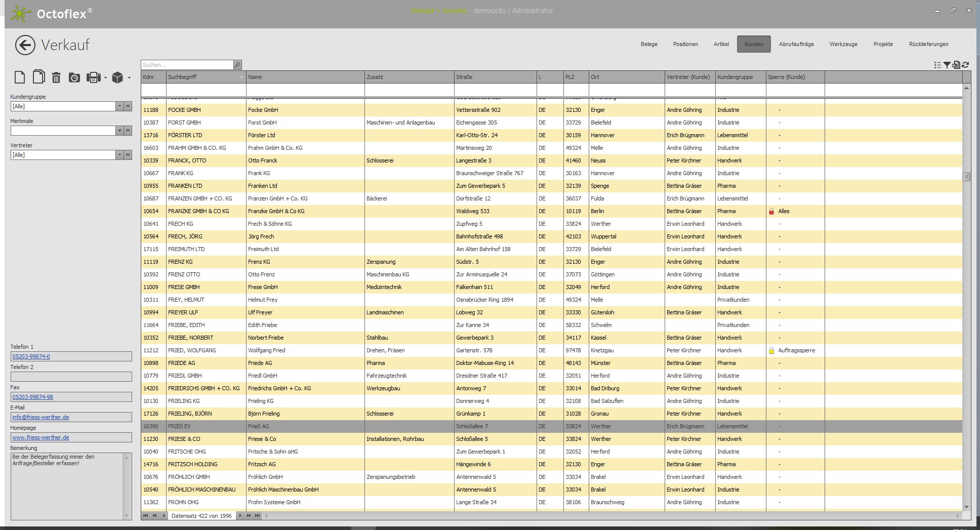Image resolution: width=980 pixels, height=530 pixels.
Task: Click the search magnifier button
Action: 237,65
